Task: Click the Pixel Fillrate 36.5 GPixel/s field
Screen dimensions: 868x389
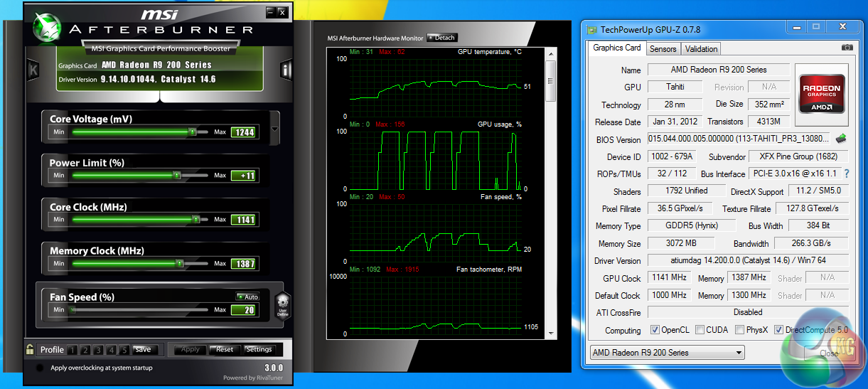Action: pyautogui.click(x=680, y=208)
